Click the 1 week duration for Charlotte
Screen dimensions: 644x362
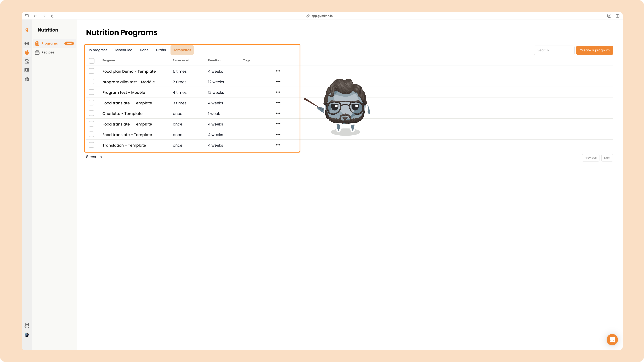[x=214, y=114]
